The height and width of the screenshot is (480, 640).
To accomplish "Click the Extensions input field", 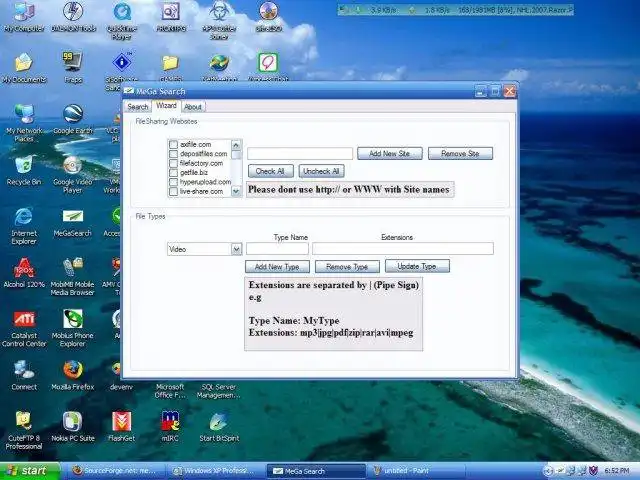I will pyautogui.click(x=403, y=249).
